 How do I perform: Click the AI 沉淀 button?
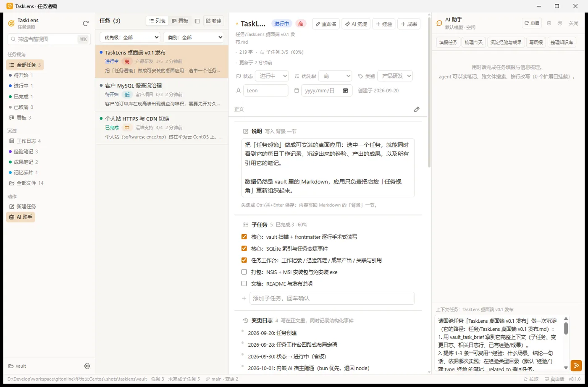tap(356, 24)
